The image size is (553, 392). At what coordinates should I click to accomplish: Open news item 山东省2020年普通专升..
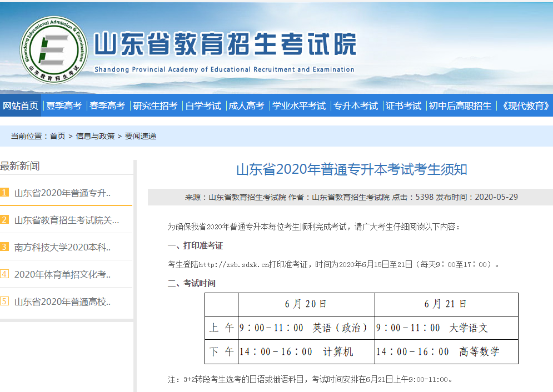point(62,193)
